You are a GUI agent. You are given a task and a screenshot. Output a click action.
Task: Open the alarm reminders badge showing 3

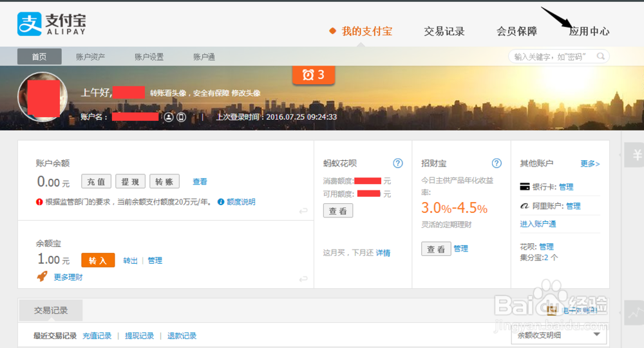(x=314, y=75)
